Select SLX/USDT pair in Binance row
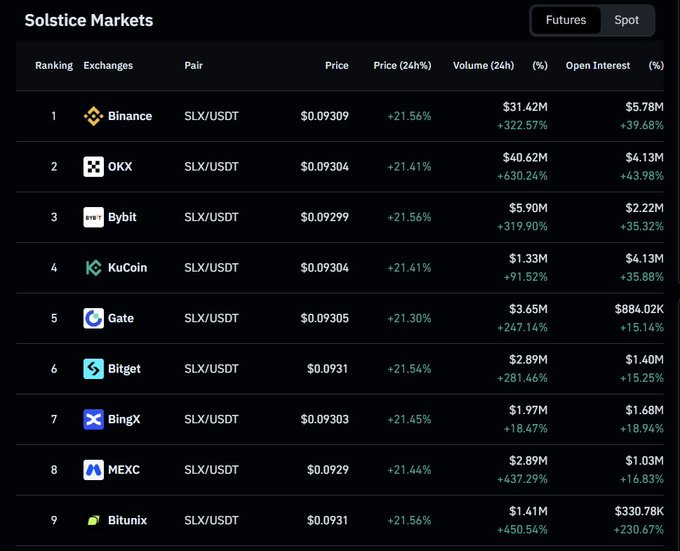This screenshot has height=551, width=680. click(211, 116)
